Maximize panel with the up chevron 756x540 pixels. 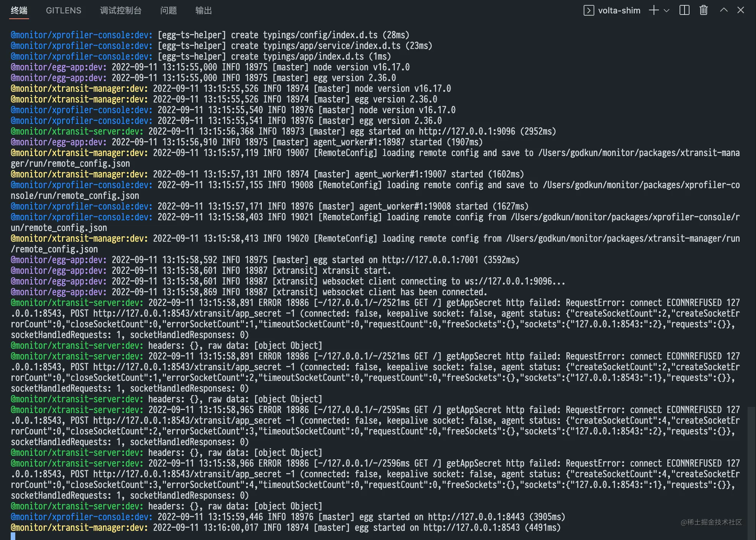(724, 10)
